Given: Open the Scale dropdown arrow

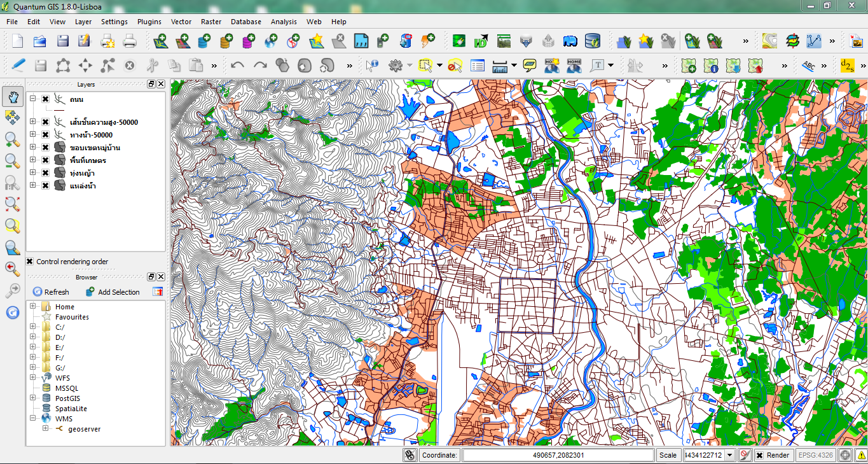Looking at the screenshot, I should tap(730, 455).
